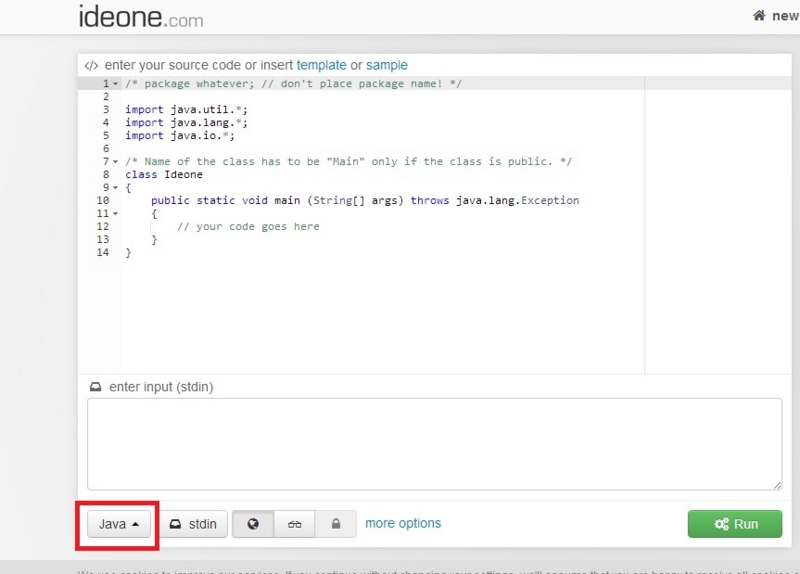Click on 'import java.io.*;' line
This screenshot has width=800, height=574.
tap(180, 136)
